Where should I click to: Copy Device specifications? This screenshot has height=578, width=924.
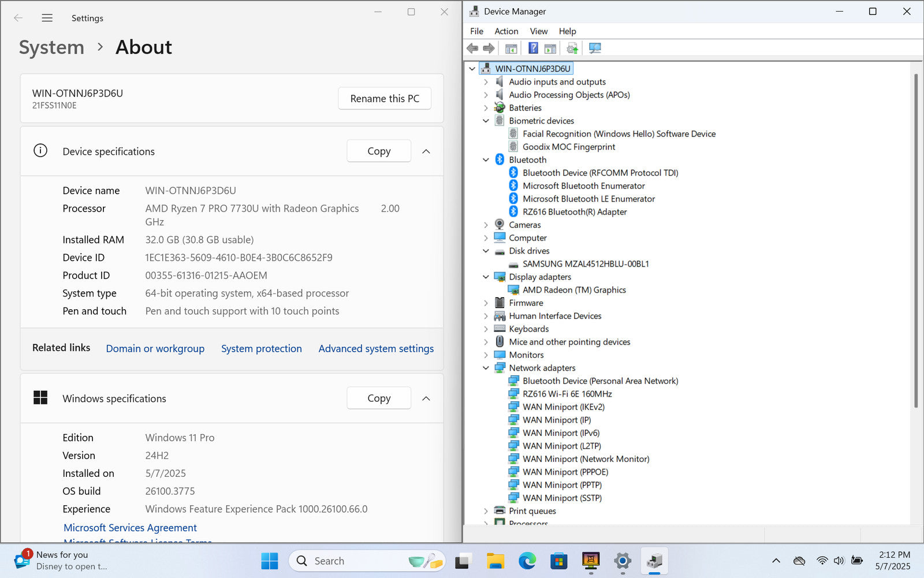[379, 151]
